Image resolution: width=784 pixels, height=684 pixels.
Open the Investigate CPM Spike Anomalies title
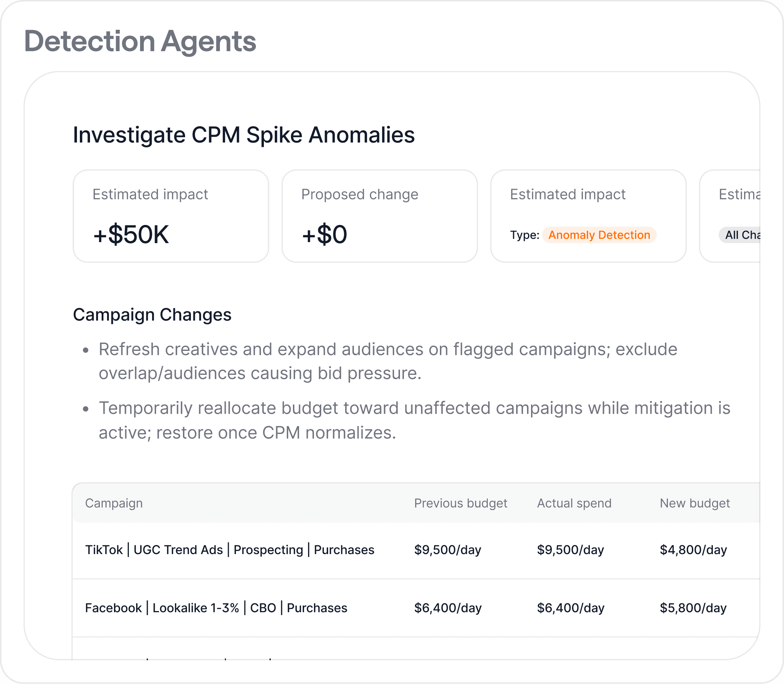tap(244, 135)
